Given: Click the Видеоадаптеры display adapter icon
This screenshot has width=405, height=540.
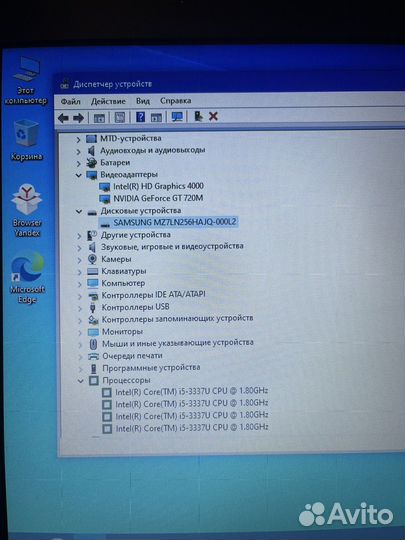Looking at the screenshot, I should click(92, 175).
